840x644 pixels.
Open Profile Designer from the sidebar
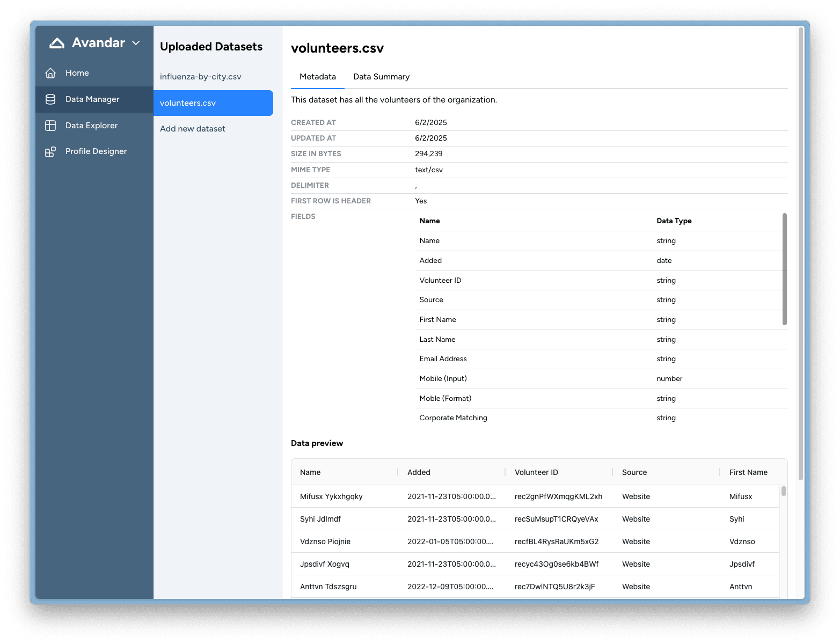click(96, 151)
